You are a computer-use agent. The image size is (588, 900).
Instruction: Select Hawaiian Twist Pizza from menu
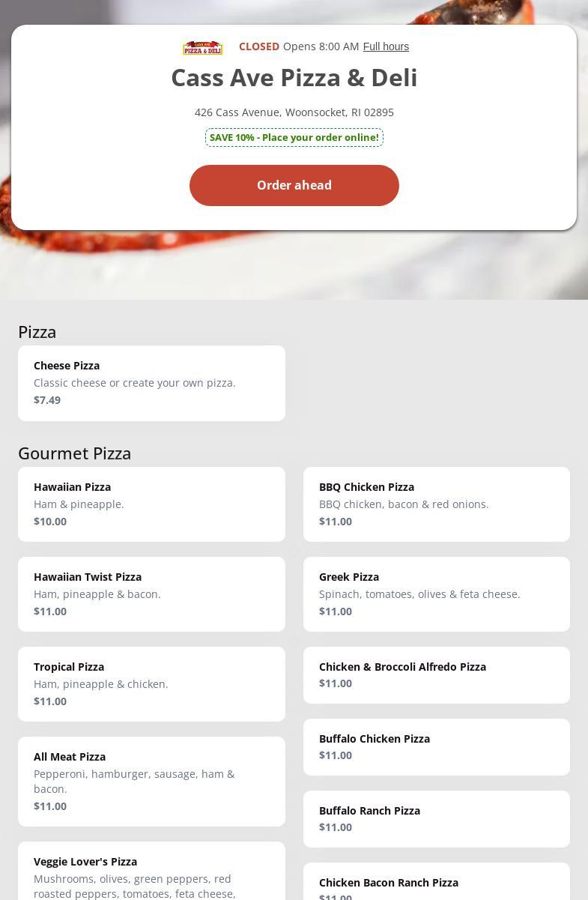point(151,594)
